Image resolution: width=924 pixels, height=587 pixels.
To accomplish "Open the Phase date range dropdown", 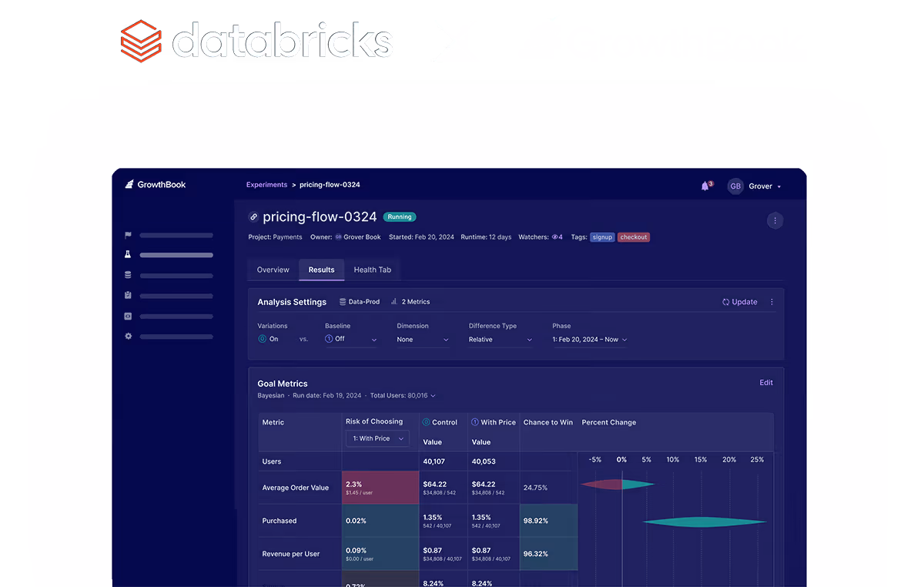I will pyautogui.click(x=590, y=340).
